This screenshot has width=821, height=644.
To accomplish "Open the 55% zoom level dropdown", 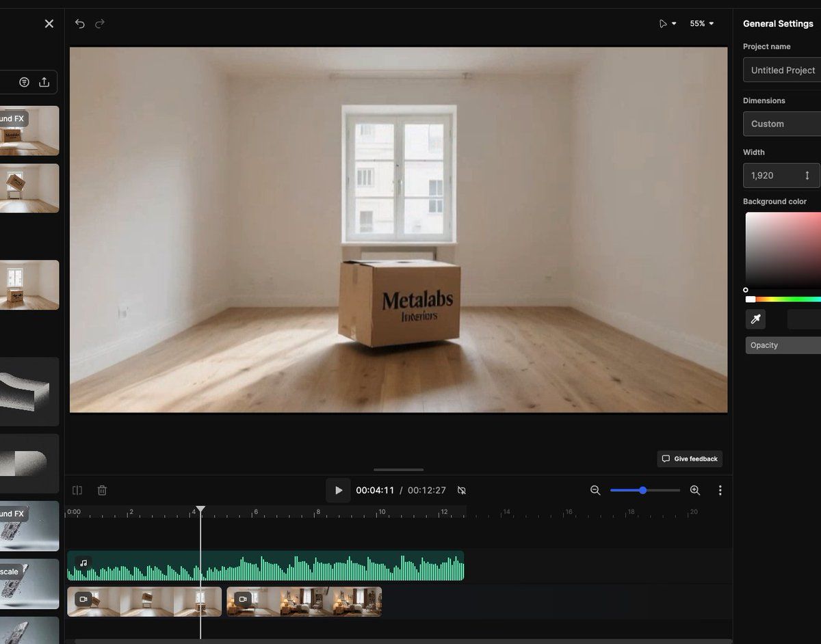I will (x=702, y=23).
